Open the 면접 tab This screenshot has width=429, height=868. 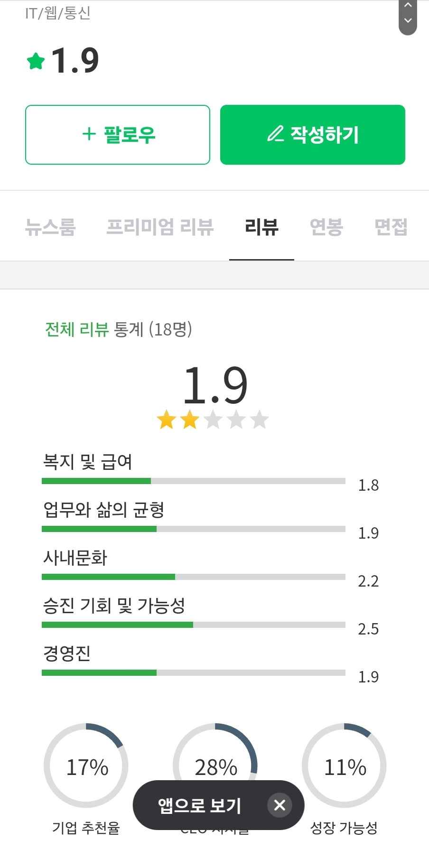391,227
